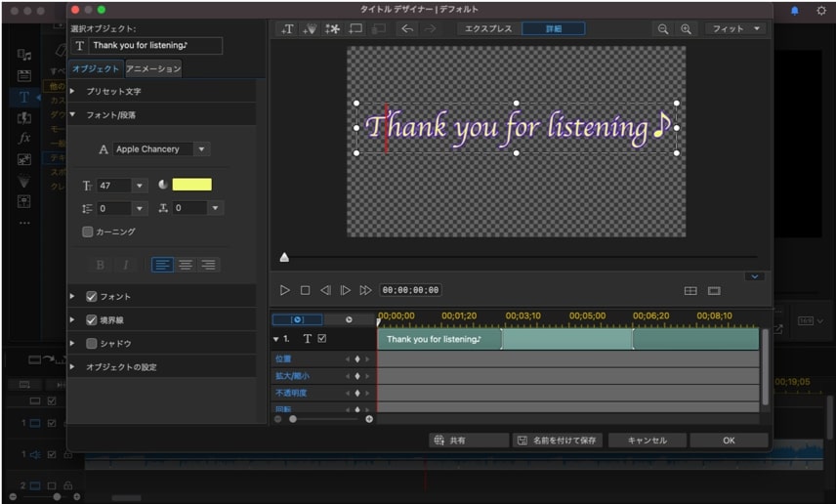Zoom in on the preview canvas

click(x=686, y=29)
